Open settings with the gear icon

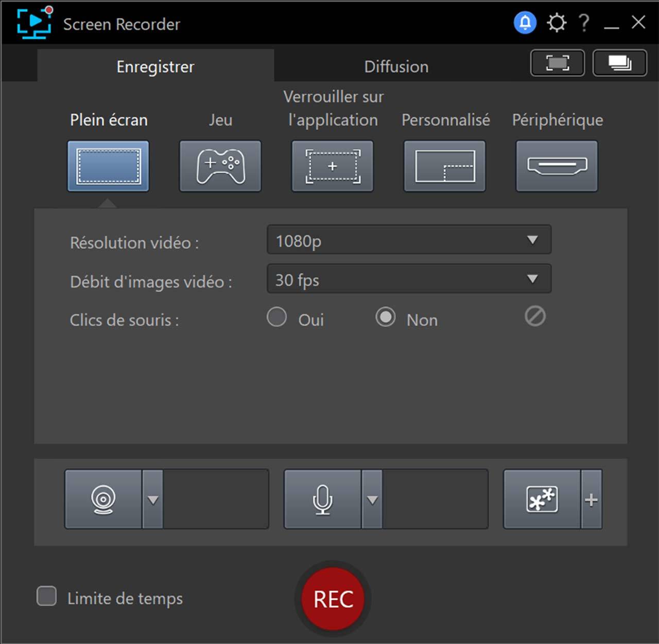[x=557, y=23]
